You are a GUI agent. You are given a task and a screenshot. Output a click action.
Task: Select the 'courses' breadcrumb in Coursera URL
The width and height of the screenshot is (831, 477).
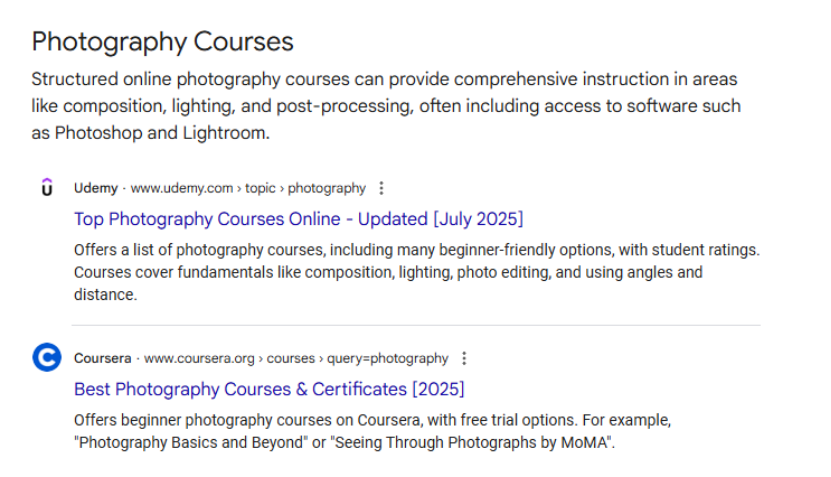[291, 358]
